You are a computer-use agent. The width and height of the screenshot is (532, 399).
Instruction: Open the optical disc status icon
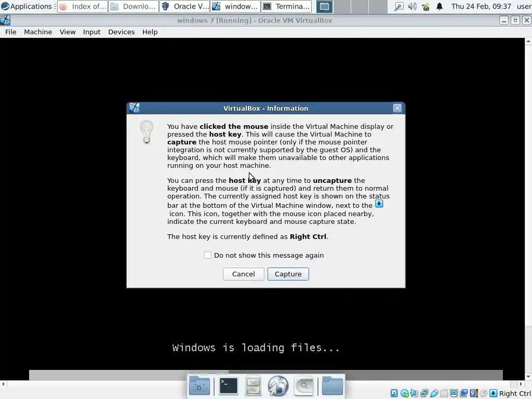[404, 393]
